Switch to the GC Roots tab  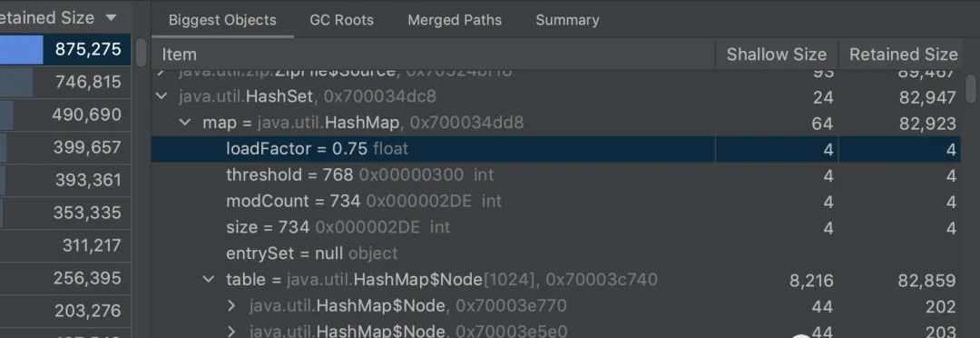(341, 20)
